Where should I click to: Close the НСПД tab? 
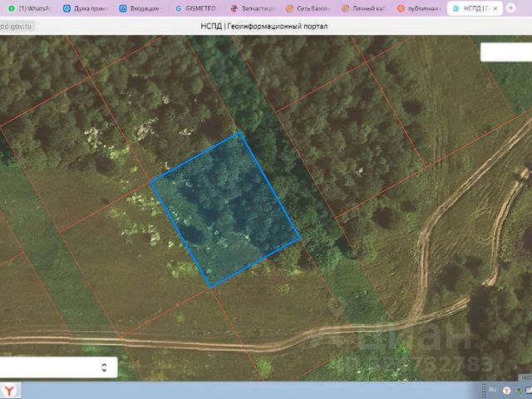tap(495, 9)
